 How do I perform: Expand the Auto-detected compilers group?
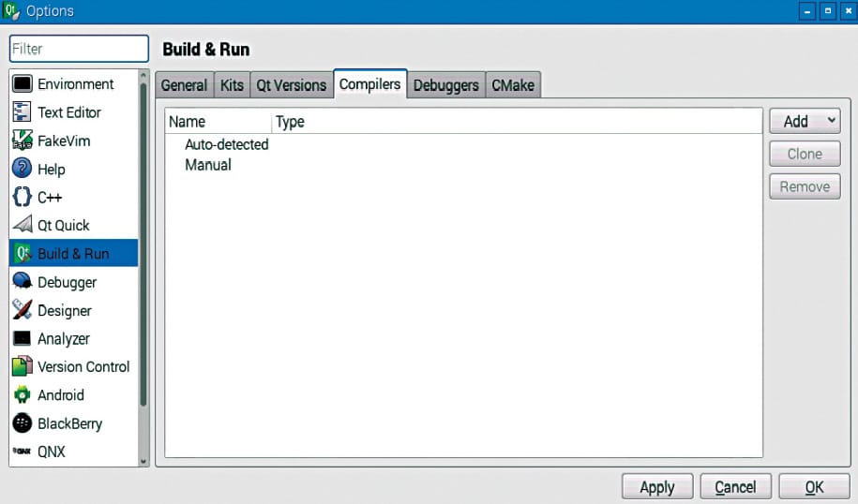226,144
